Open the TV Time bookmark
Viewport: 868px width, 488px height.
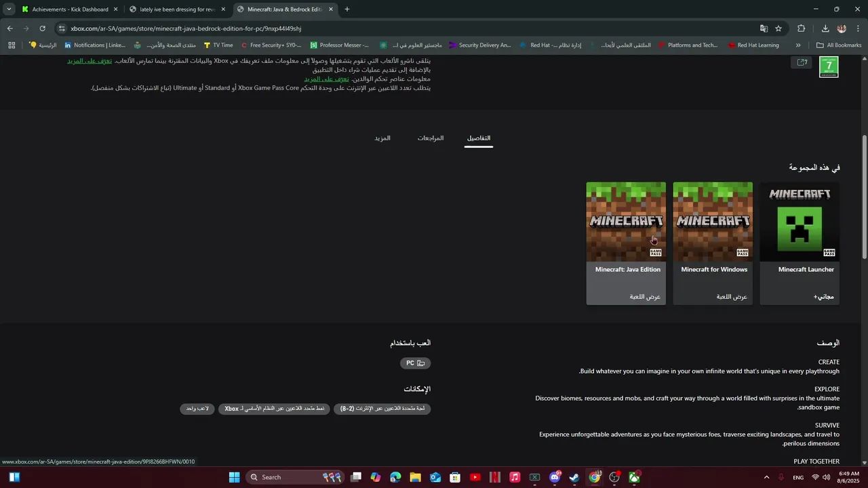click(218, 45)
